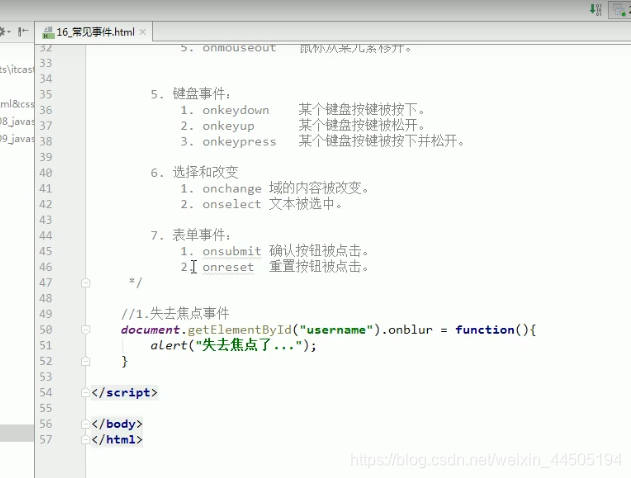
Task: Close the 16_常见事件.html tab
Action: click(142, 32)
